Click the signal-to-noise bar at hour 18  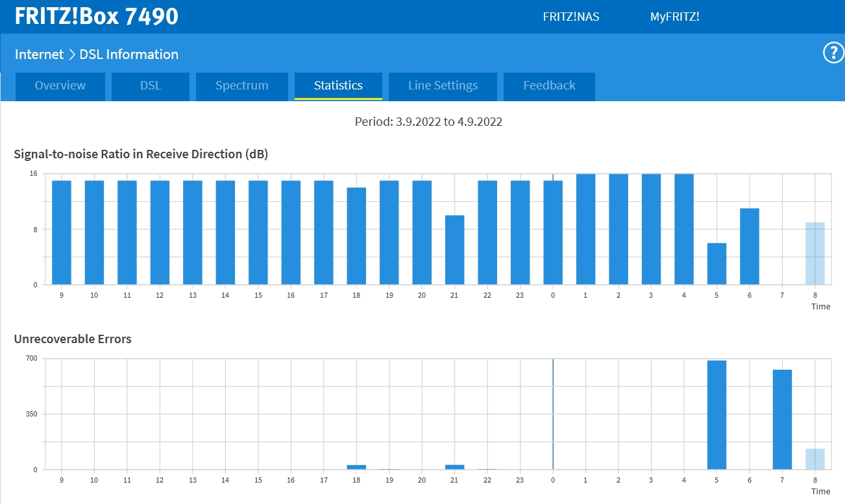356,236
